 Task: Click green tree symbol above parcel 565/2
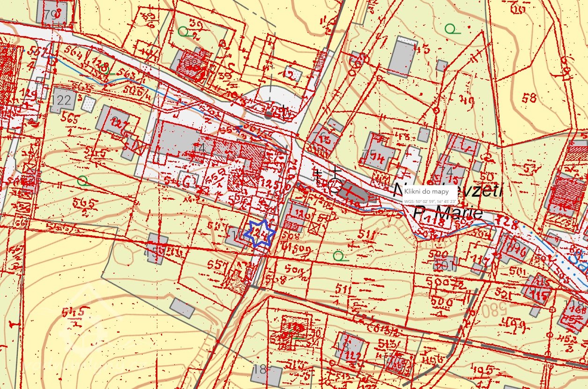tap(83, 180)
